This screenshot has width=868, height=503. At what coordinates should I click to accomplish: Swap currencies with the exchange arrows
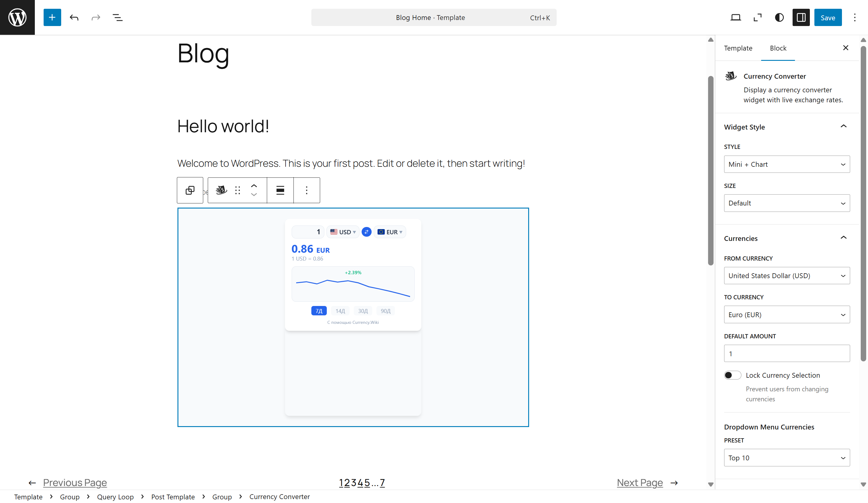point(366,232)
